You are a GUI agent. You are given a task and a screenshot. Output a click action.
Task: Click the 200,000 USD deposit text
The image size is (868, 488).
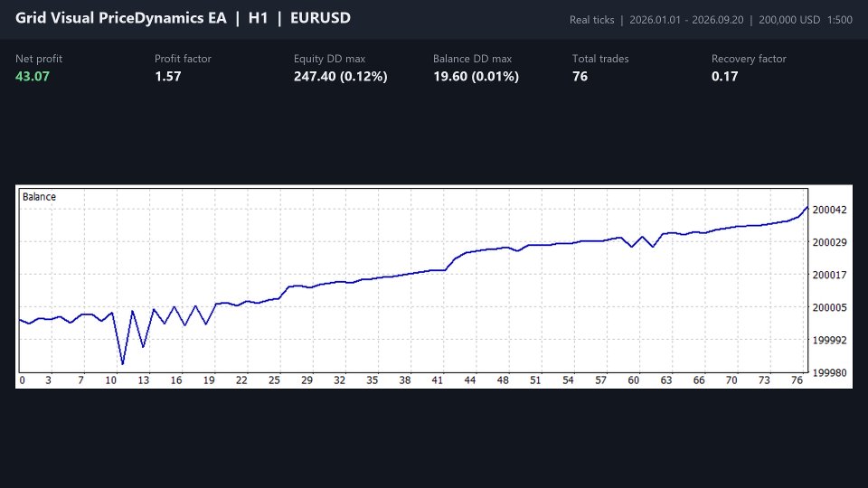click(x=789, y=20)
